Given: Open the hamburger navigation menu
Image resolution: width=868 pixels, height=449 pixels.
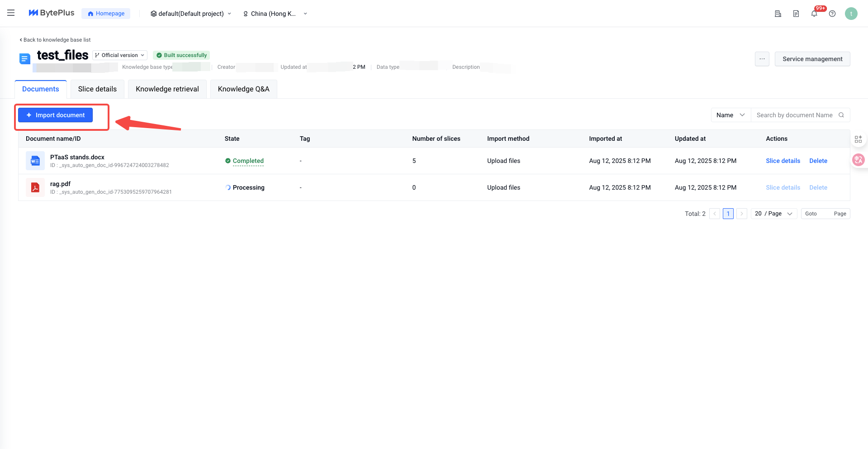Looking at the screenshot, I should (x=11, y=13).
